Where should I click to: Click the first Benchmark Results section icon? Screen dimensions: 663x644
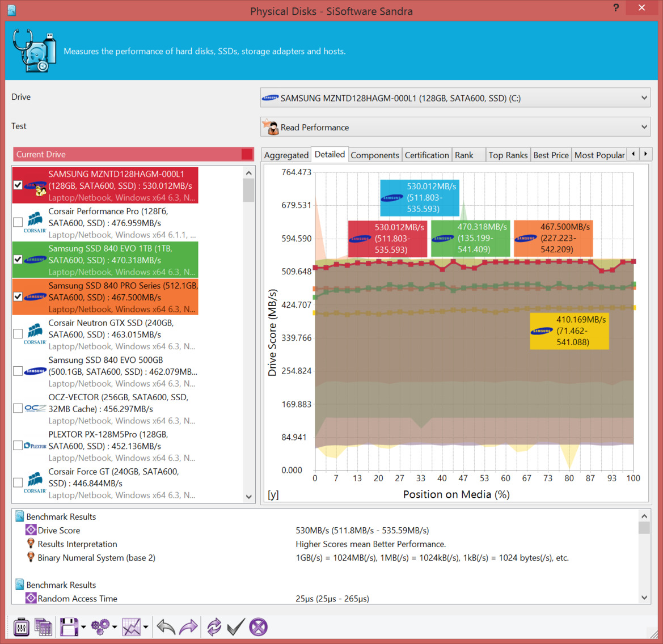pos(19,516)
